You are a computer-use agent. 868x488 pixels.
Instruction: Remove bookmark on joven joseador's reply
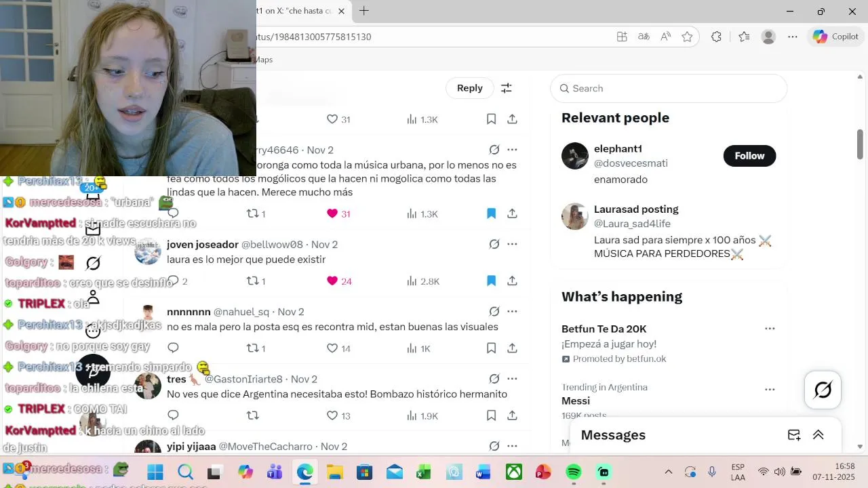click(491, 281)
